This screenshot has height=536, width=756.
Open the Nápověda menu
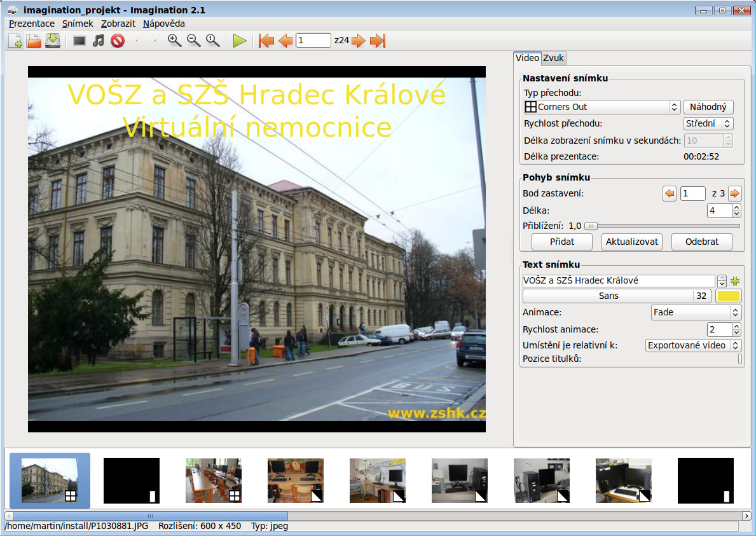[164, 24]
